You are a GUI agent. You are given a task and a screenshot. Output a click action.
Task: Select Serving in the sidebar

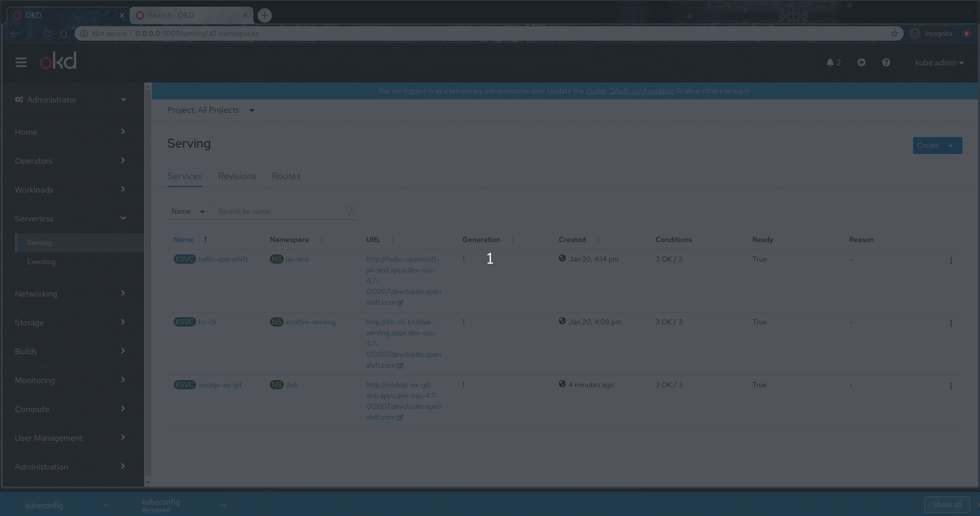80,243
